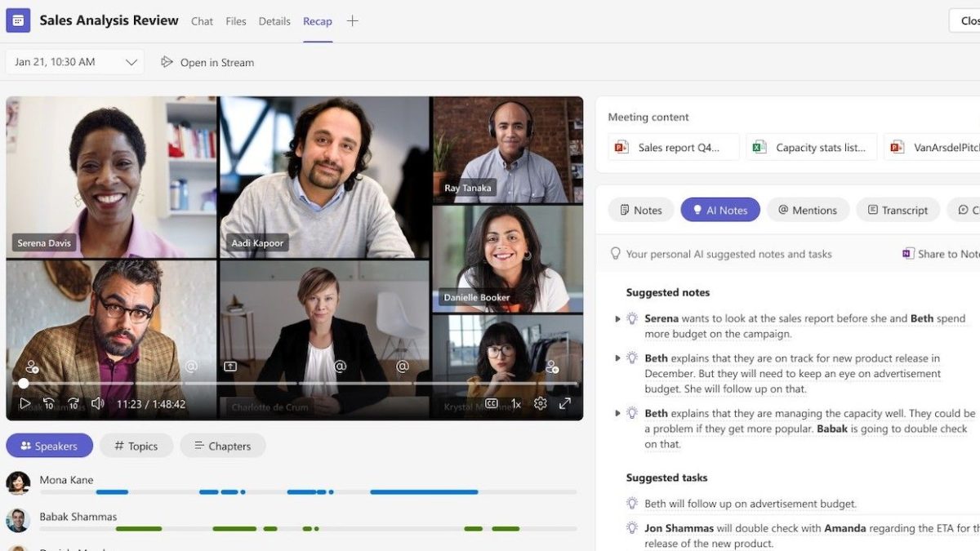The height and width of the screenshot is (551, 980).
Task: Expand Beth's new product release note
Action: point(617,358)
